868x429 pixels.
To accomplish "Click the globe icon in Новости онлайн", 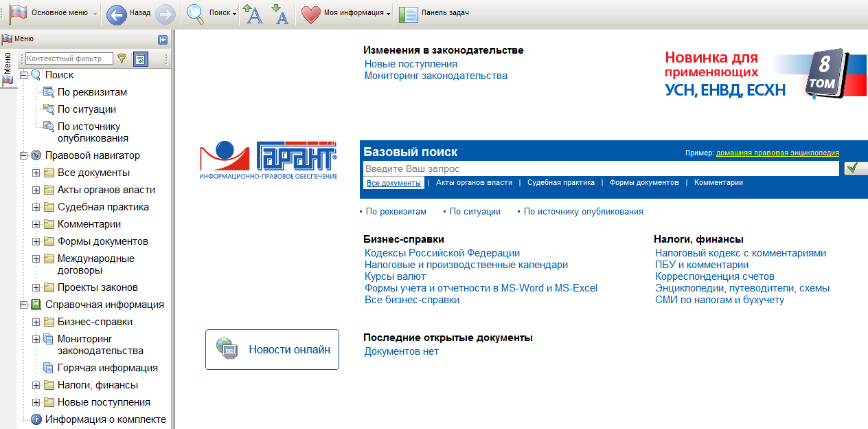I will 227,347.
